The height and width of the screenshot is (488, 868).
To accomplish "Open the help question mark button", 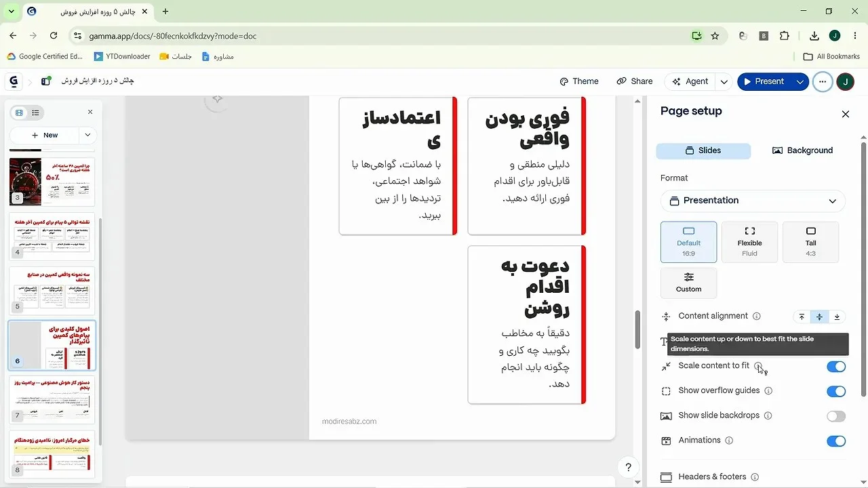I will tap(628, 467).
